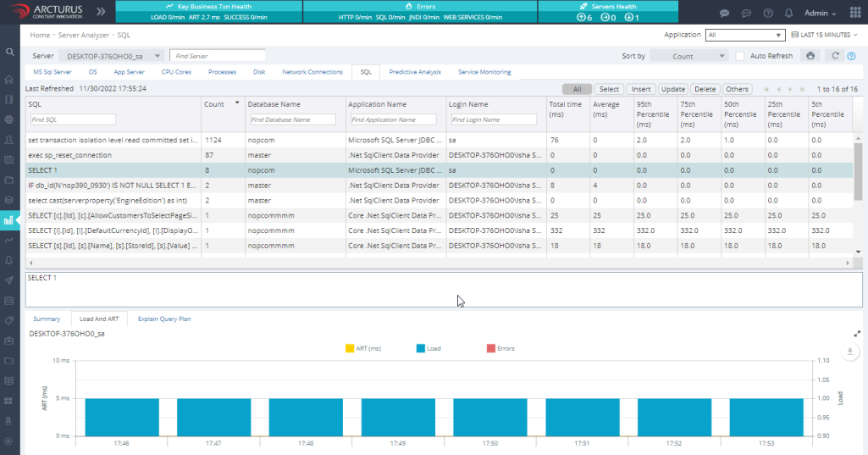Click the Server Analyzer breadcrumb link
The height and width of the screenshot is (455, 868).
click(84, 35)
